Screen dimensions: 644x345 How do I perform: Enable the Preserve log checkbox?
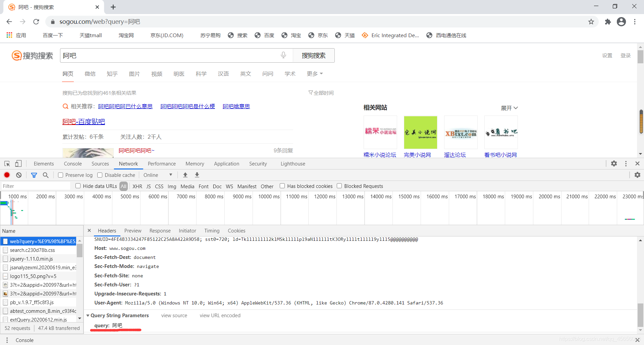[x=61, y=175]
